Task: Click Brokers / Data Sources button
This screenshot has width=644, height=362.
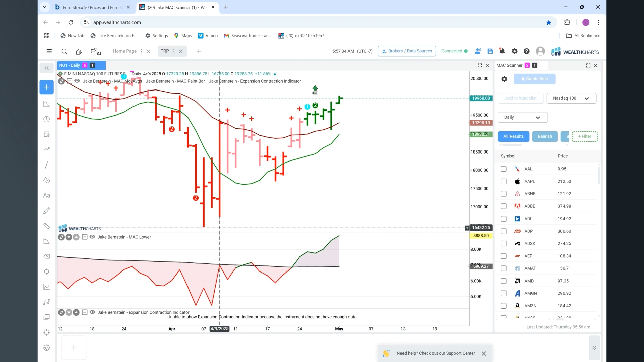Action: coord(407,51)
